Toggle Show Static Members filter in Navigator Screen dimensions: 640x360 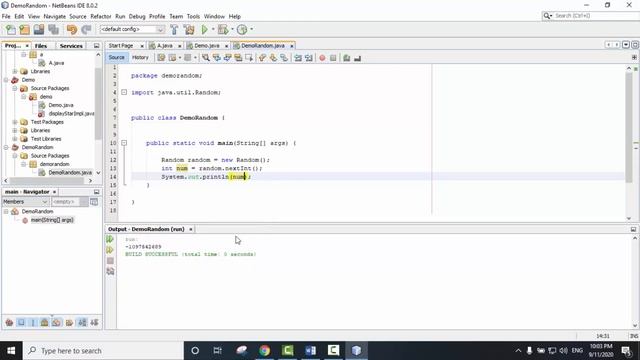[33, 323]
